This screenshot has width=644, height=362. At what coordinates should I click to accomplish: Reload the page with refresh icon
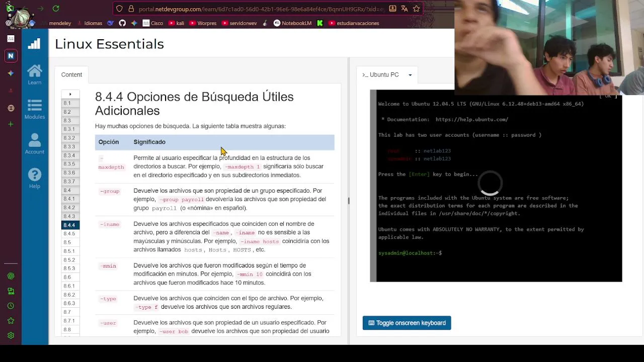(x=56, y=9)
